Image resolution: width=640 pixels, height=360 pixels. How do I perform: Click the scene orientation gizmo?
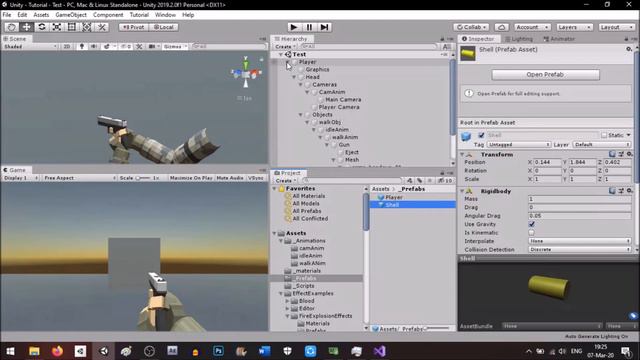pyautogui.click(x=246, y=73)
